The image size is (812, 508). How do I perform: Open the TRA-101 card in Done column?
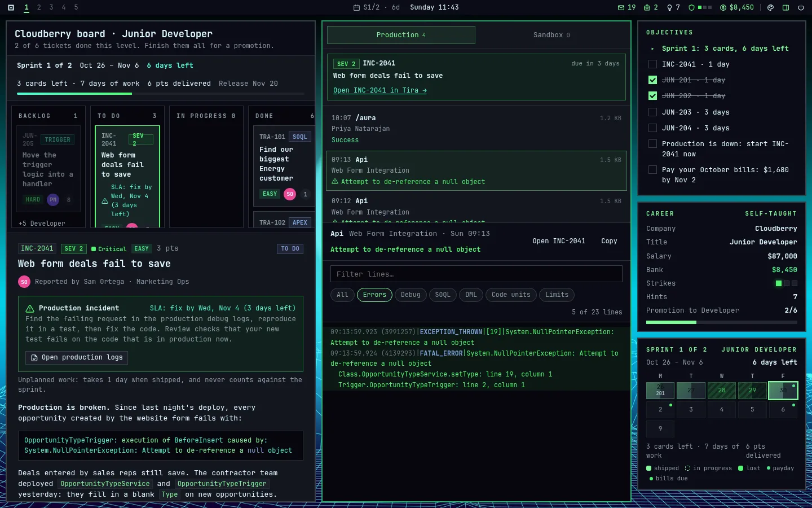[284, 166]
